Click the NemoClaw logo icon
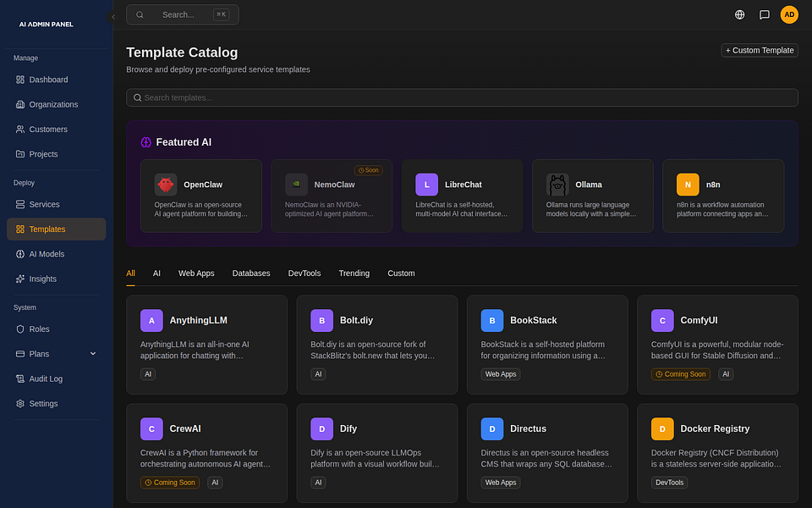Screen dimensions: 812x508 pyautogui.click(x=296, y=185)
